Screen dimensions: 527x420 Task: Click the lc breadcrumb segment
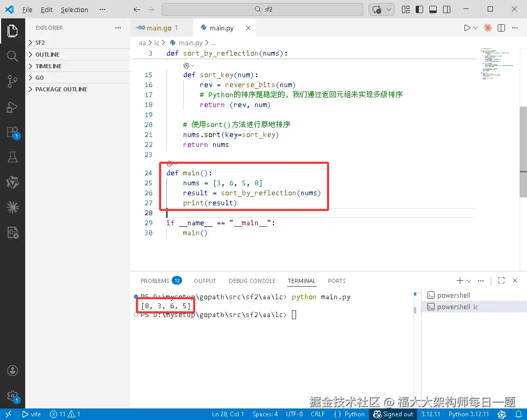[x=156, y=43]
